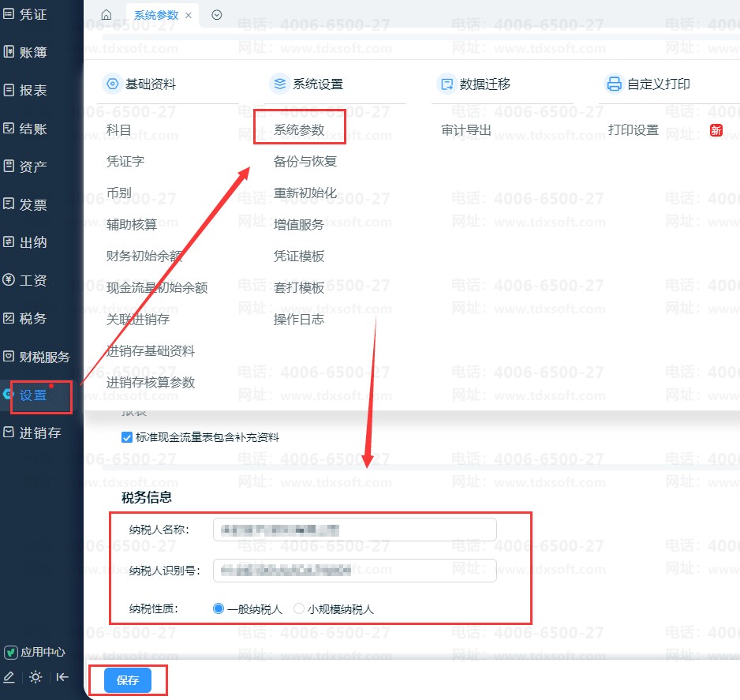Choose 小规模纳税人 radio option
This screenshot has height=700, width=740.
299,608
